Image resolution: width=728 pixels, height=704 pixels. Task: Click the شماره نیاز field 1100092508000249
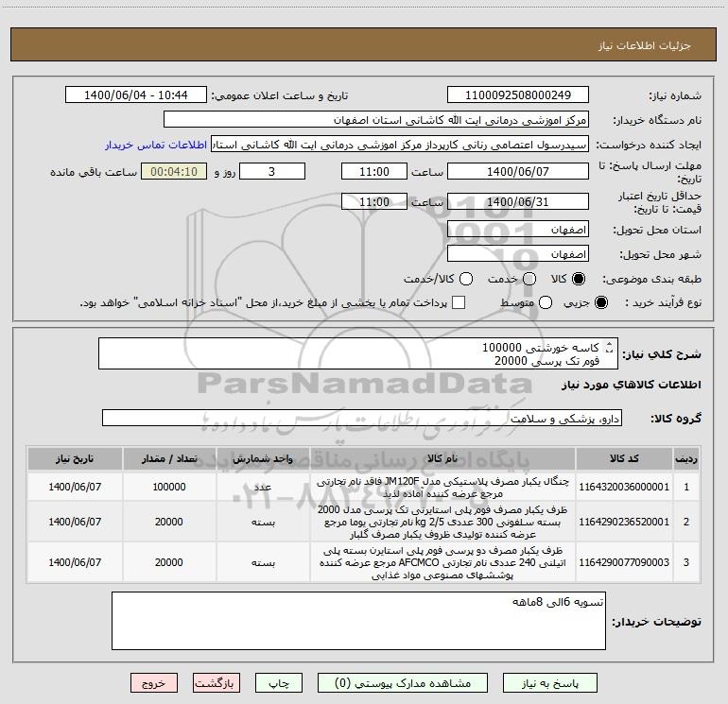tap(518, 94)
